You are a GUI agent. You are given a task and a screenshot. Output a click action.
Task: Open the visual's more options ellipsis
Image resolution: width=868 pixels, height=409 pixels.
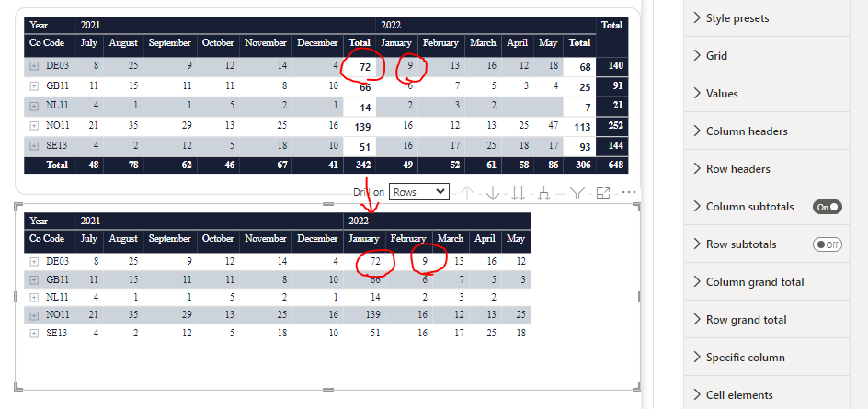(629, 192)
